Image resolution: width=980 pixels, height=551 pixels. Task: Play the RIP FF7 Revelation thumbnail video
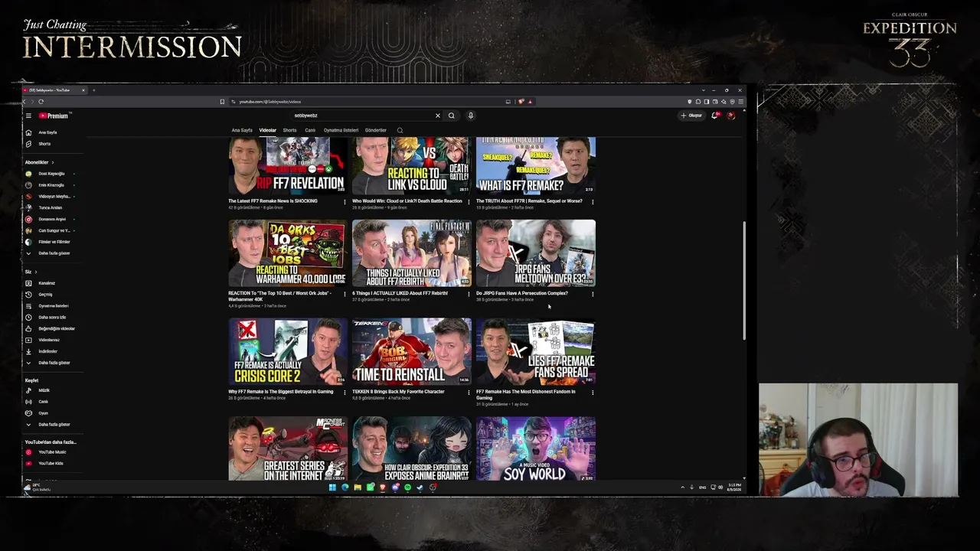coord(288,165)
